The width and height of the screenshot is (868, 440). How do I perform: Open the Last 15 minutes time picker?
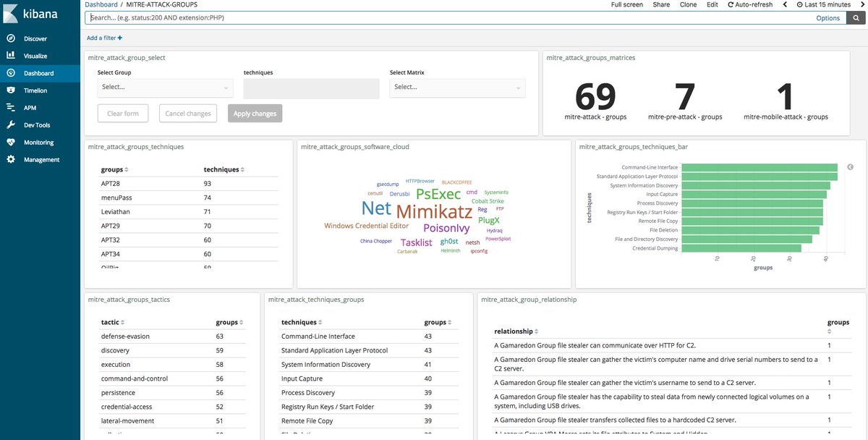tap(824, 4)
